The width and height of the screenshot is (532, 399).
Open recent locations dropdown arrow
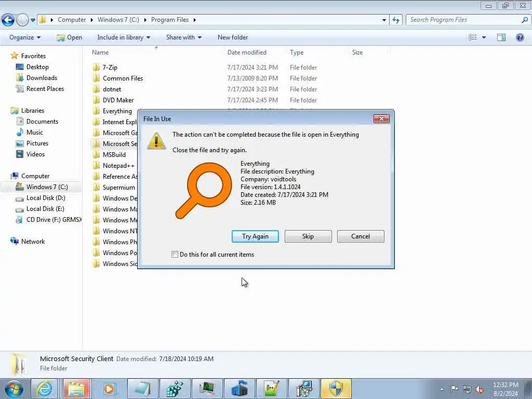[33, 20]
